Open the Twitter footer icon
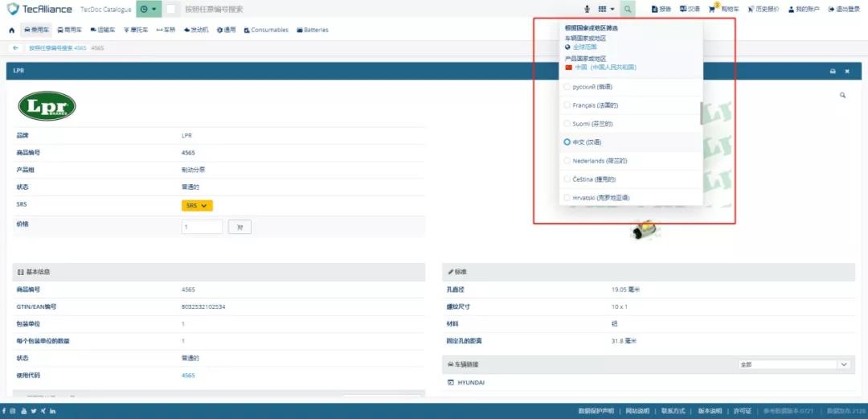The image size is (868, 419). [x=33, y=411]
